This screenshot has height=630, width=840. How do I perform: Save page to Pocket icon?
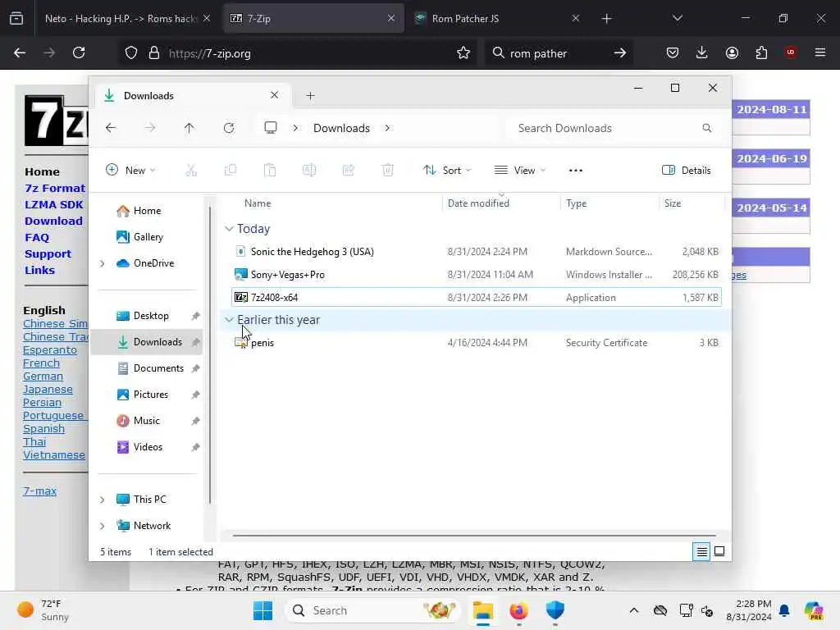(673, 52)
